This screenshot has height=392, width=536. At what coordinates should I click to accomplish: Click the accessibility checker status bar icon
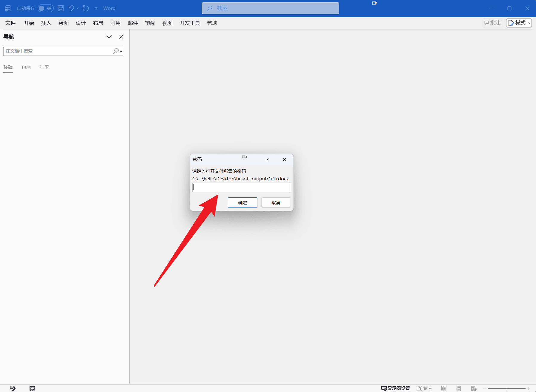coord(13,388)
